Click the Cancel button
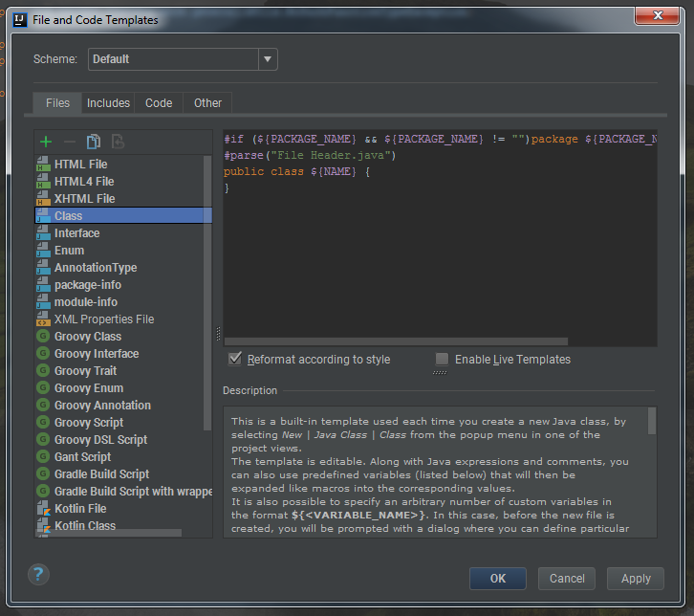694x616 pixels. [567, 579]
